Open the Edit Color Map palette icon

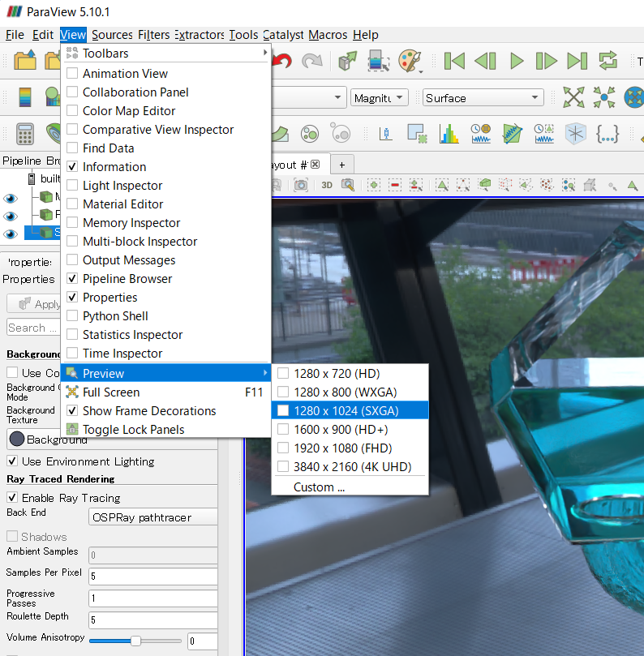coord(410,61)
